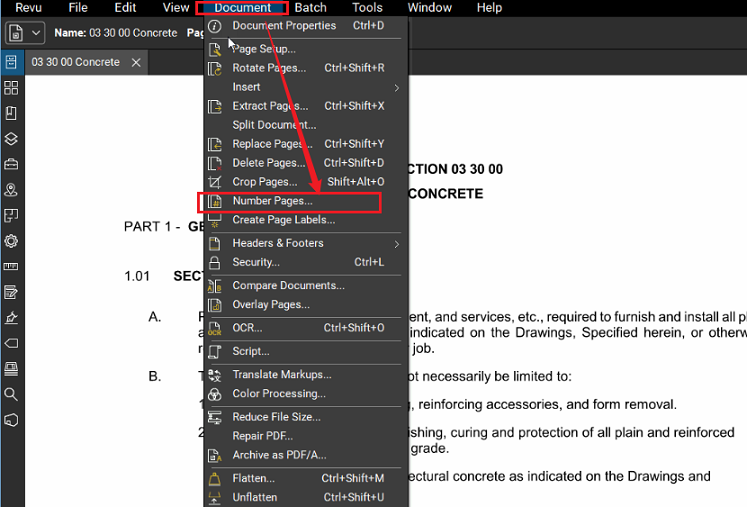The height and width of the screenshot is (507, 747).
Task: Open the Bookmarks panel icon
Action: [11, 113]
